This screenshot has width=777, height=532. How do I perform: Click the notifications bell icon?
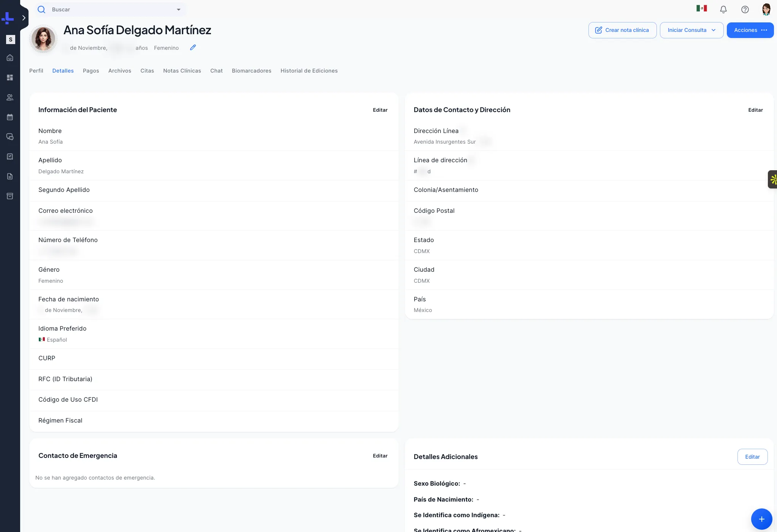[723, 9]
